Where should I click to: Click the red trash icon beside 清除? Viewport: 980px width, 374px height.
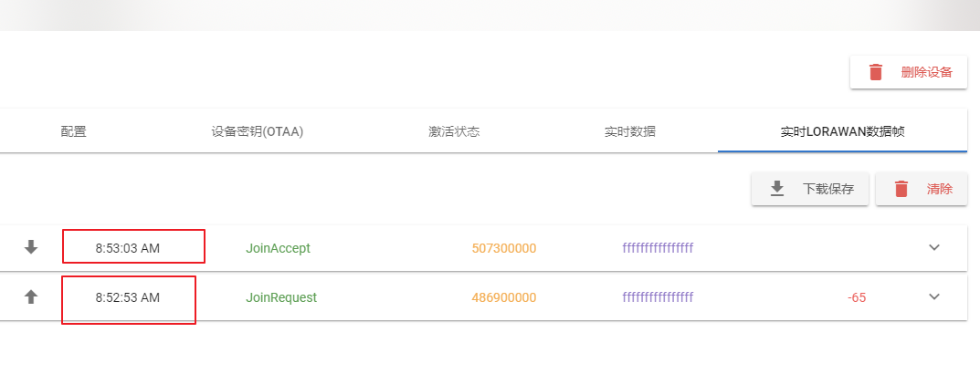click(901, 189)
